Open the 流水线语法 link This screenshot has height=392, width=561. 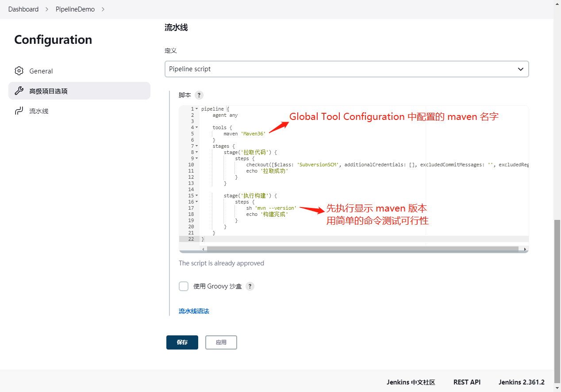[x=194, y=311]
